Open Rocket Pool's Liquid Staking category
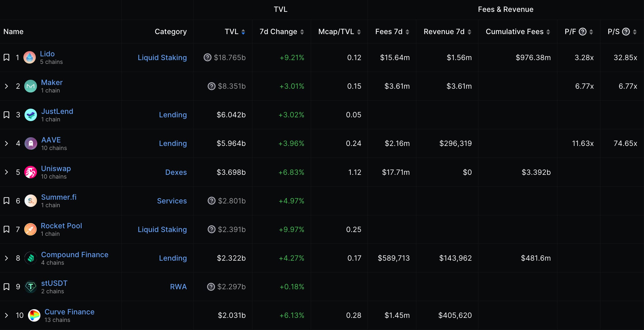The height and width of the screenshot is (330, 644). [x=162, y=229]
